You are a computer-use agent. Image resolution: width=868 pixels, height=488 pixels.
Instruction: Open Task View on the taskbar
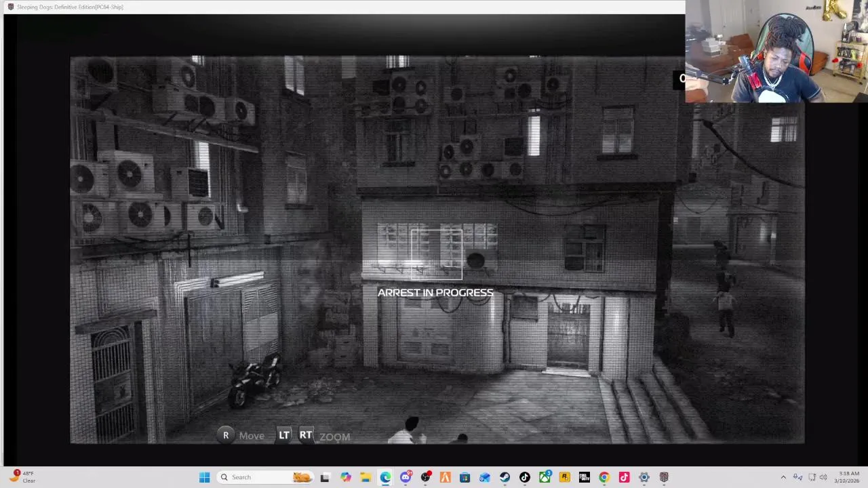325,477
